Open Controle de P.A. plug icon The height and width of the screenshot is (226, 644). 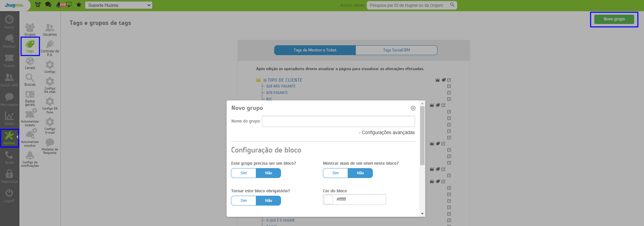tap(50, 48)
